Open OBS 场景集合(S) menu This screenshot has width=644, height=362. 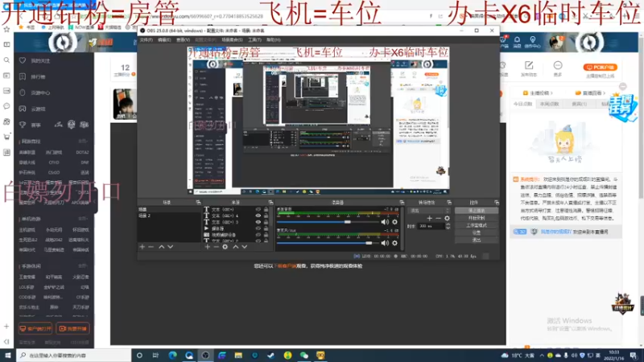coord(232,39)
